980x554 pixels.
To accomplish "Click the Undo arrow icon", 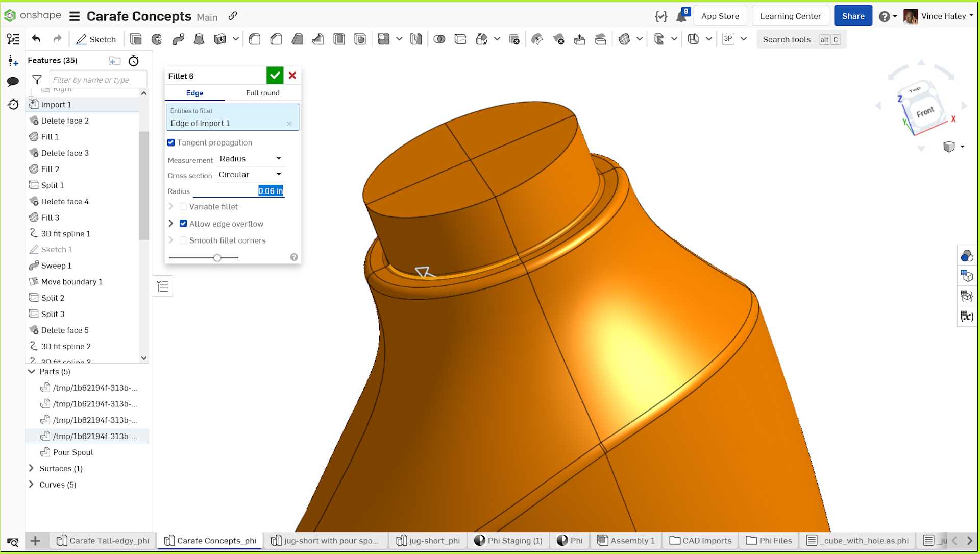I will click(36, 39).
